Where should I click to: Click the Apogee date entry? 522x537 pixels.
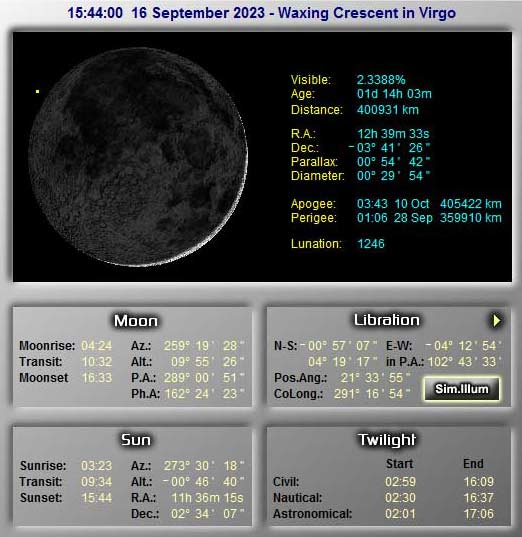point(412,203)
